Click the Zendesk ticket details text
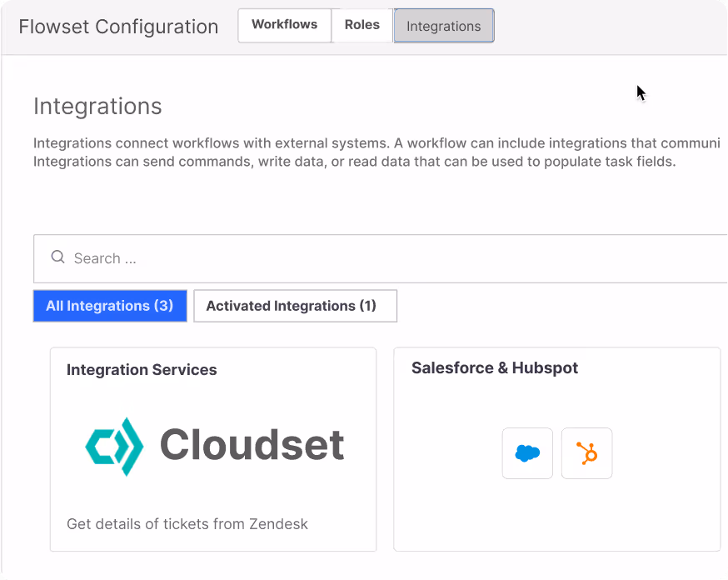The image size is (728, 580). pos(187,523)
